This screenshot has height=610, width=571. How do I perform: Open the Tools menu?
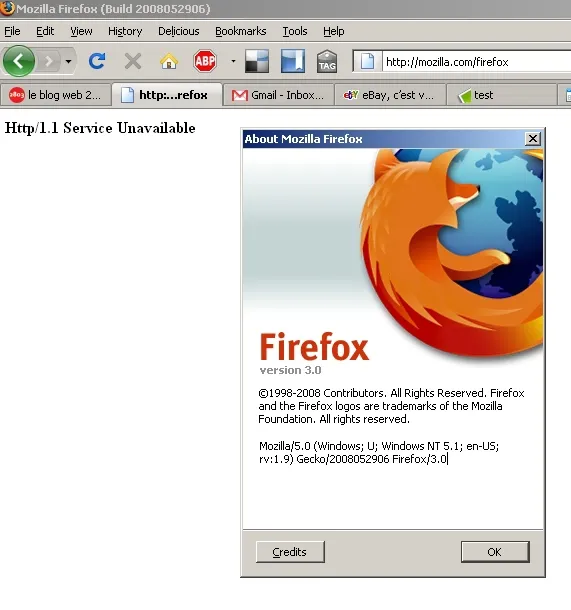click(295, 31)
